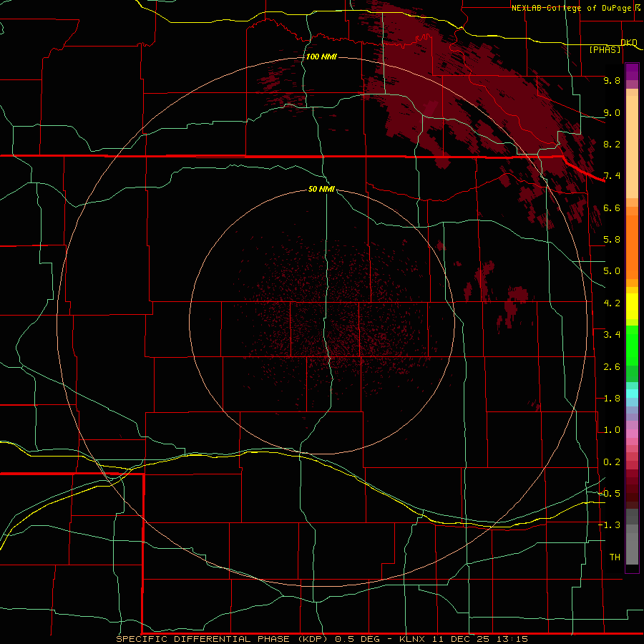This screenshot has width=644, height=644.
Task: Click the 50 NMI range ring label
Action: click(x=321, y=189)
